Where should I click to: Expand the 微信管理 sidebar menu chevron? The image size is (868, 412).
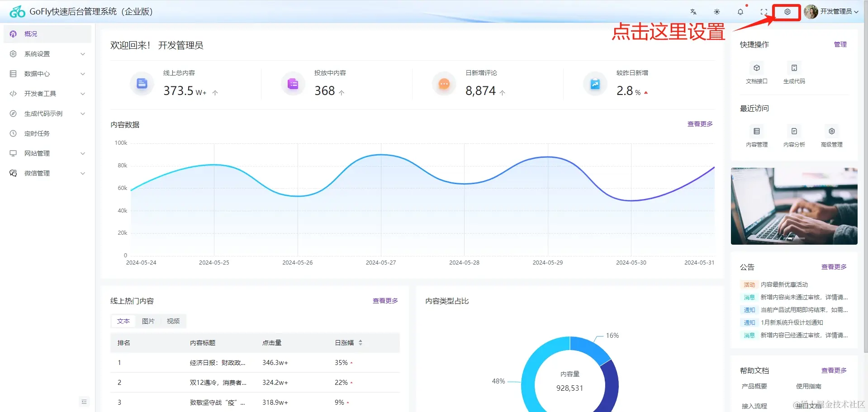(83, 173)
